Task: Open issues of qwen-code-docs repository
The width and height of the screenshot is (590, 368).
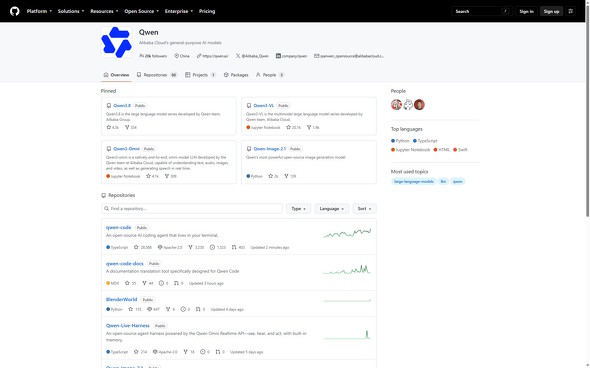Action: [x=164, y=283]
